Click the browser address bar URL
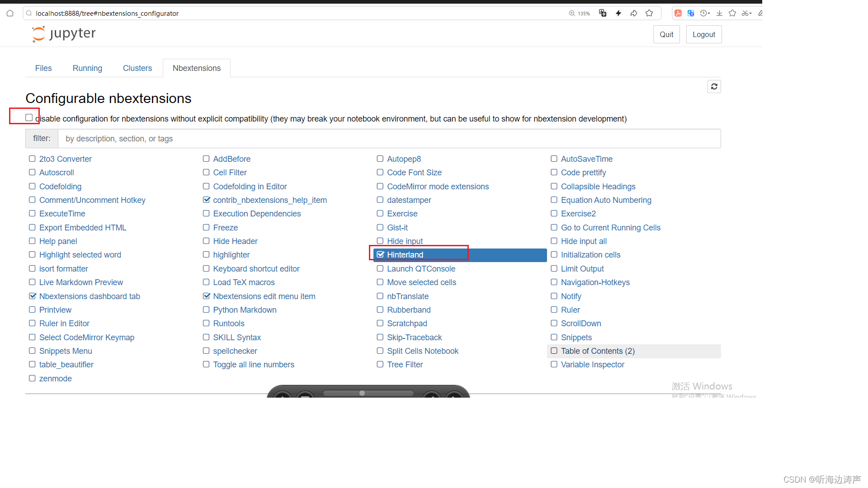Image resolution: width=868 pixels, height=488 pixels. click(107, 14)
